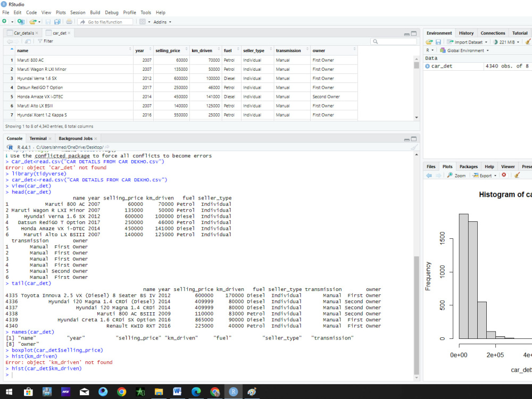This screenshot has width=532, height=399.
Task: Open the console working directory arrow icon
Action: (x=107, y=147)
